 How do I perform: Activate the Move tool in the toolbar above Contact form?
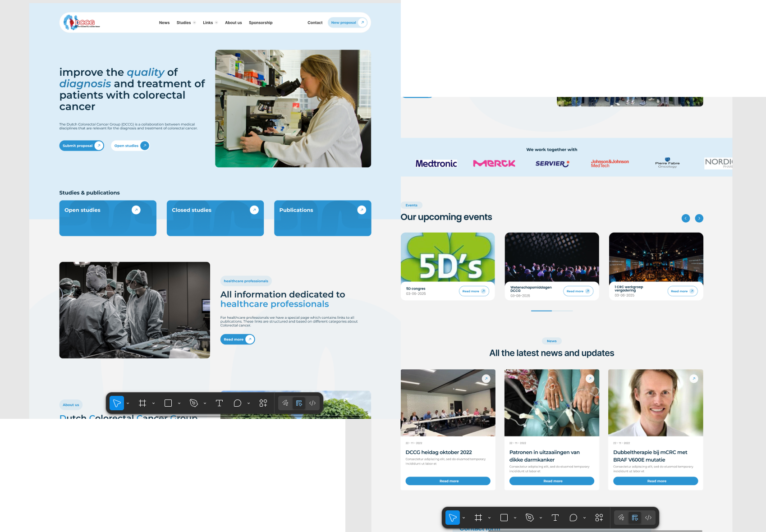453,518
